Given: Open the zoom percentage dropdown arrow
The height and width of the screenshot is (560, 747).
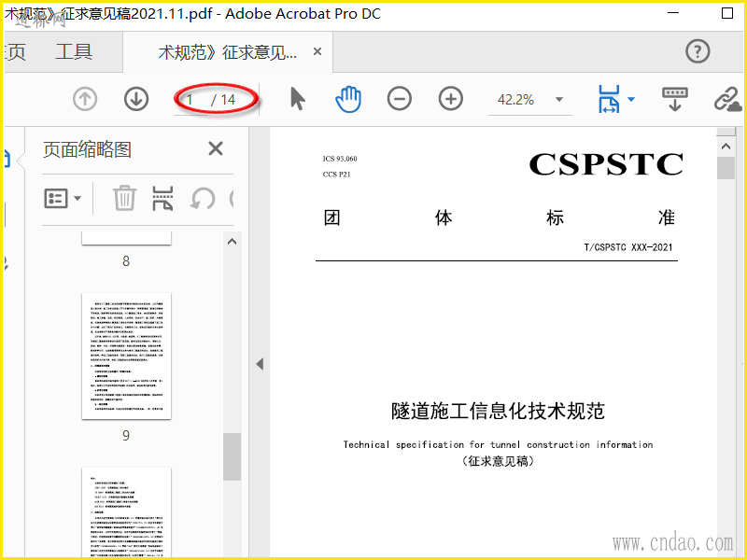Looking at the screenshot, I should (559, 100).
